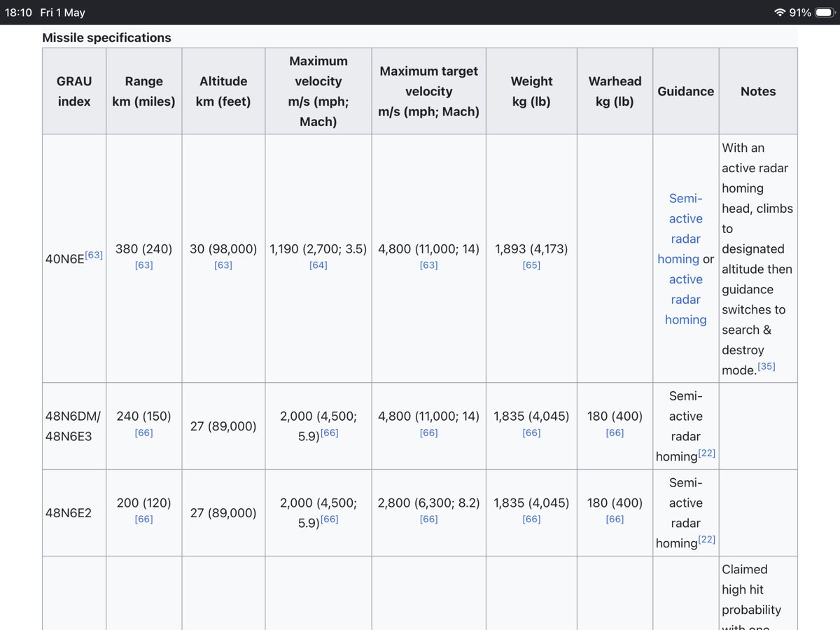
Task: Open citation [66] under 48N6DM/48N6E3 warhead value
Action: [x=615, y=433]
